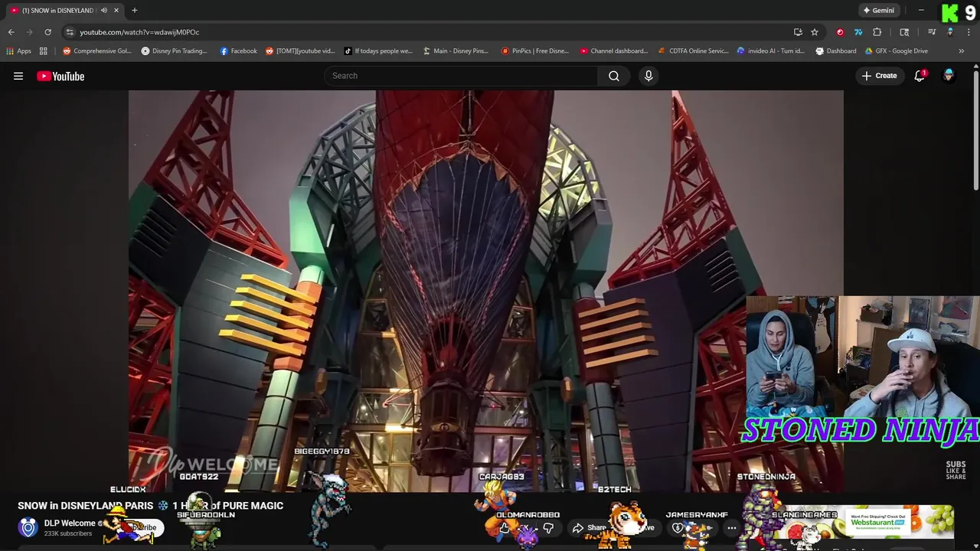Click red circular extension icon

point(840,32)
